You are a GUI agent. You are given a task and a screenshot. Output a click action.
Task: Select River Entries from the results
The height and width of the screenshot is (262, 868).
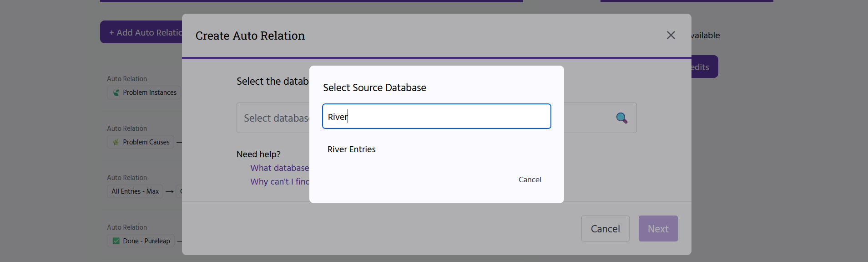click(351, 149)
